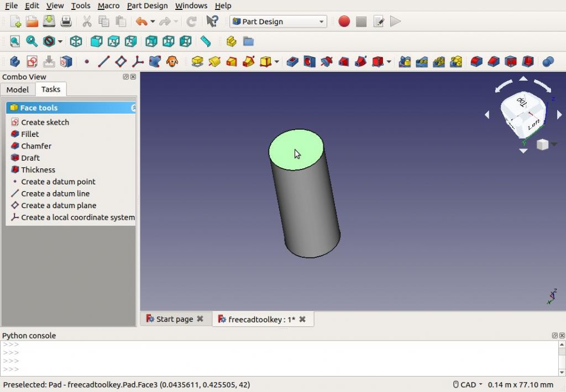Click the datum point toolbar icon

point(87,62)
